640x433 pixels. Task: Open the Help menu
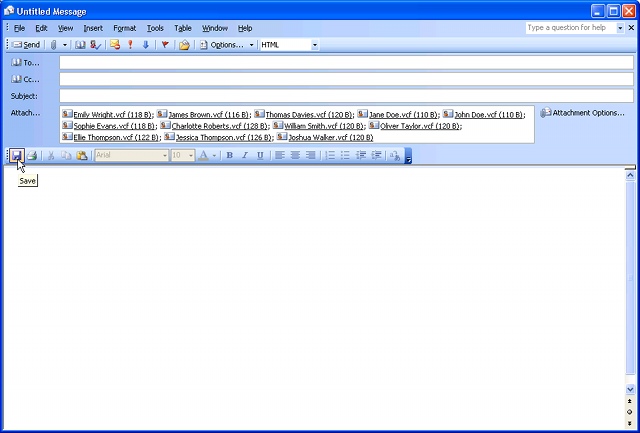[x=245, y=28]
